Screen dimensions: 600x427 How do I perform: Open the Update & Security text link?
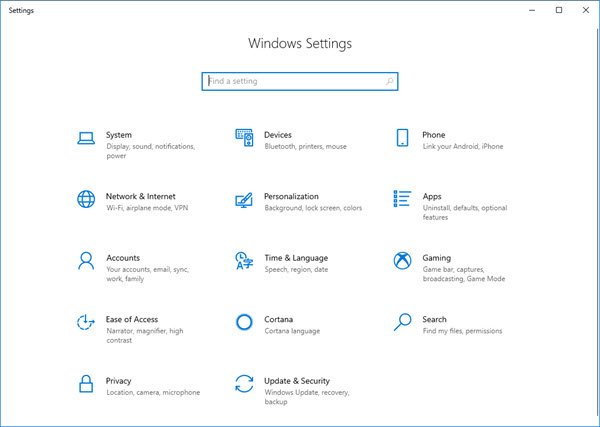(296, 381)
